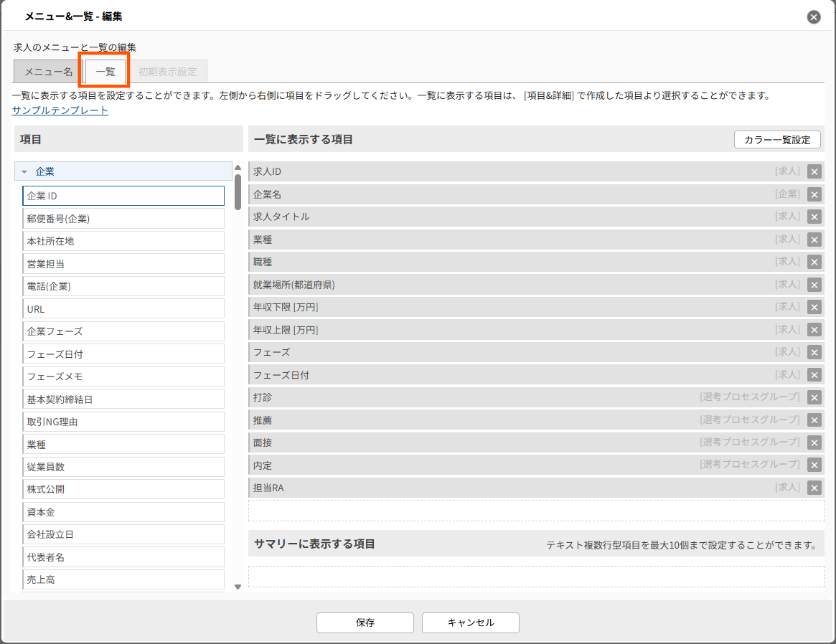Remove 年収上限 [万円] from displayed items
The width and height of the screenshot is (836, 644).
point(814,330)
